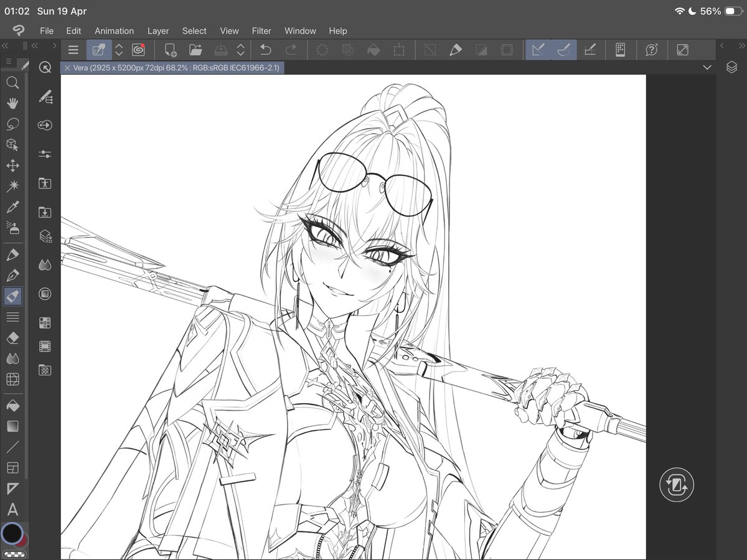Open the help question-mark speech bubble
747x560 pixels.
pos(652,50)
